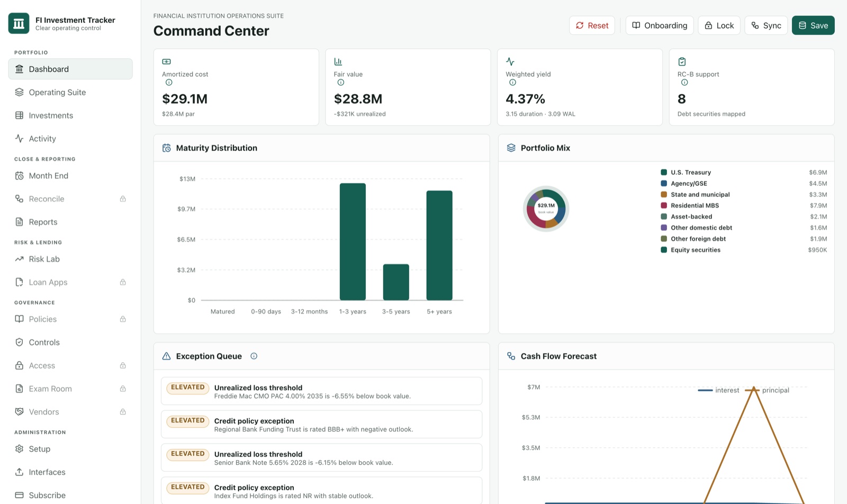Open the Activity section
The height and width of the screenshot is (504, 847).
[x=70, y=139]
